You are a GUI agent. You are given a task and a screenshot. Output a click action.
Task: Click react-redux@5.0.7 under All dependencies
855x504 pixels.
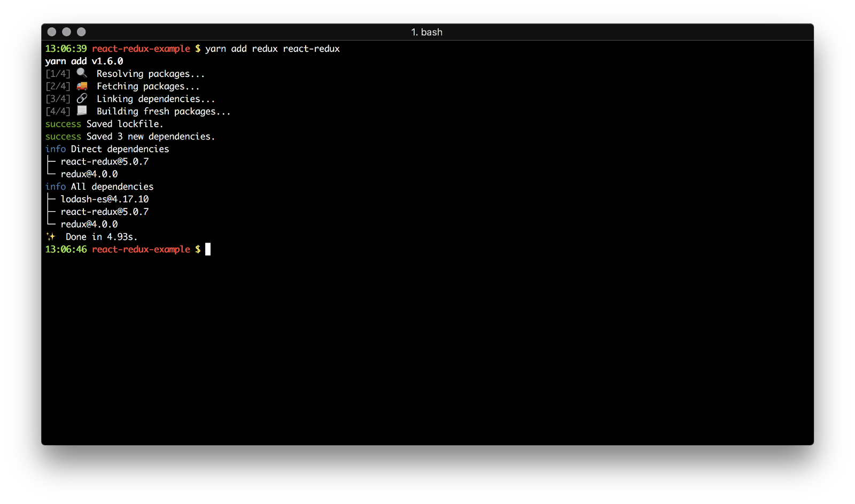[105, 212]
